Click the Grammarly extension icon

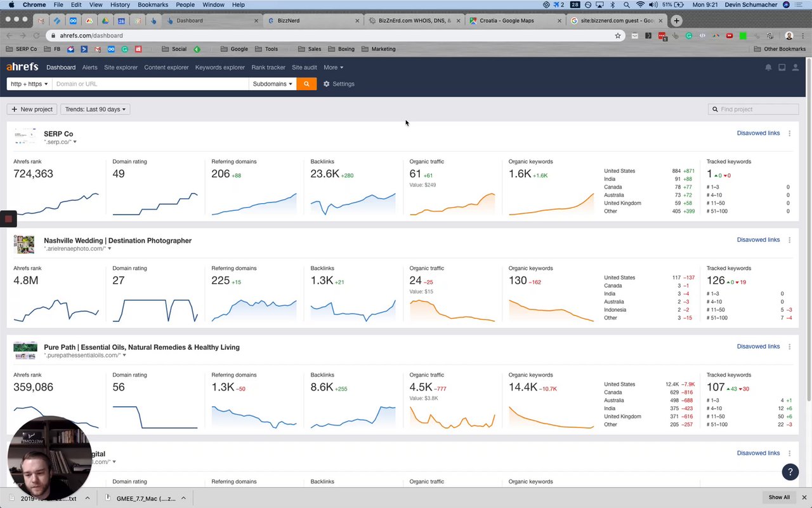pyautogui.click(x=689, y=36)
